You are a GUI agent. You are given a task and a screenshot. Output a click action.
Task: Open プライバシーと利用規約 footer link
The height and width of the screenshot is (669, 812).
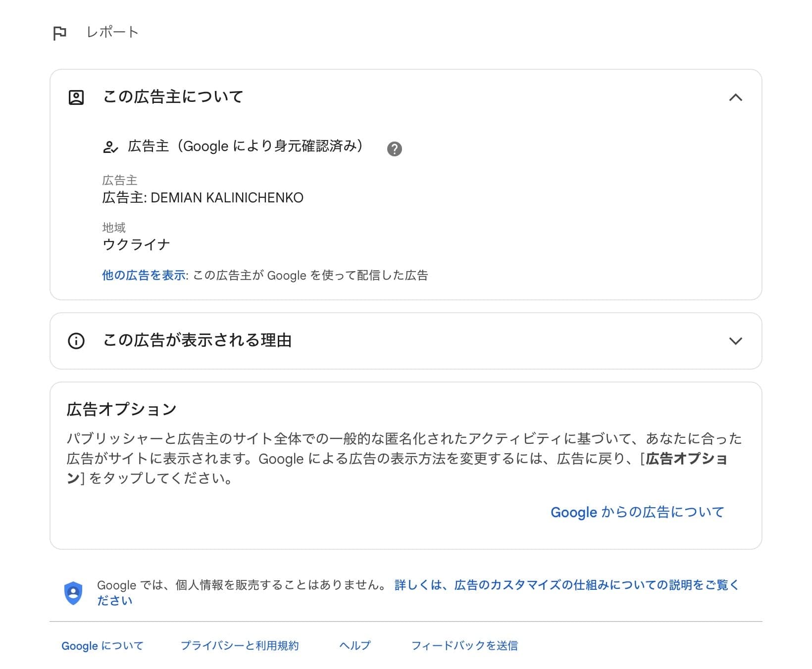(240, 646)
